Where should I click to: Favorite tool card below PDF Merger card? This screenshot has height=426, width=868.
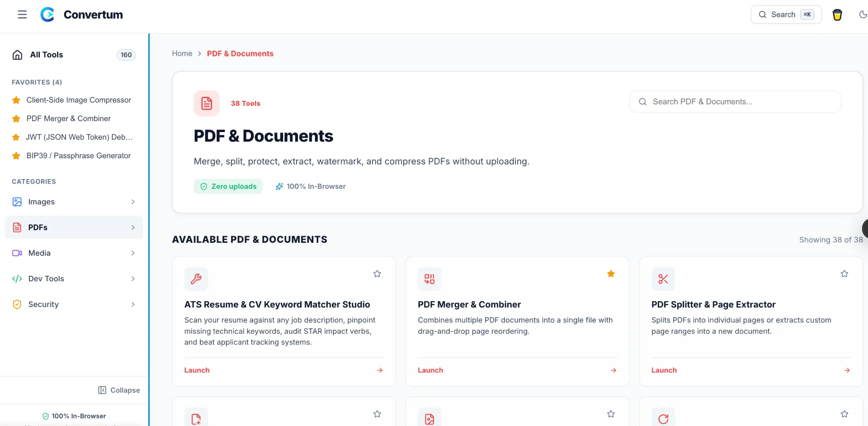[x=611, y=414]
